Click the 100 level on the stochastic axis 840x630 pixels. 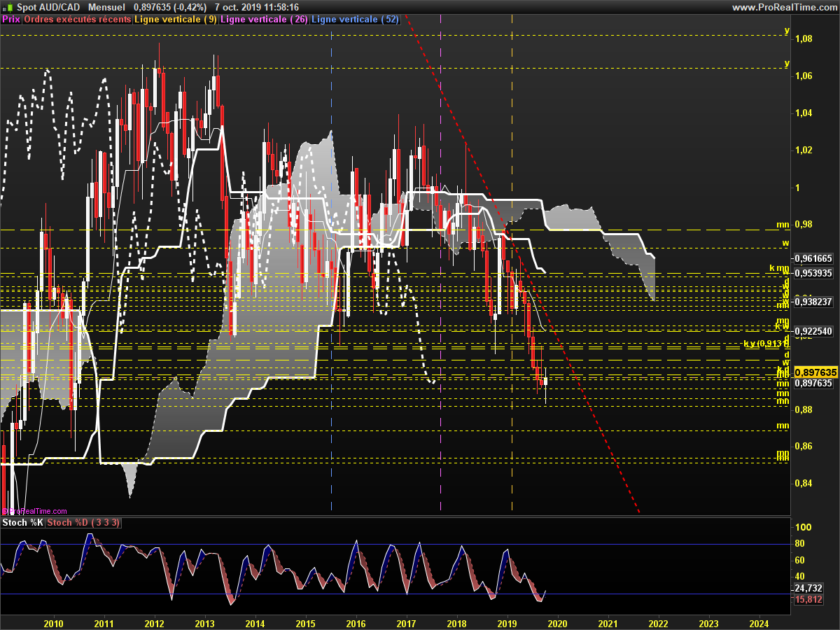point(803,528)
